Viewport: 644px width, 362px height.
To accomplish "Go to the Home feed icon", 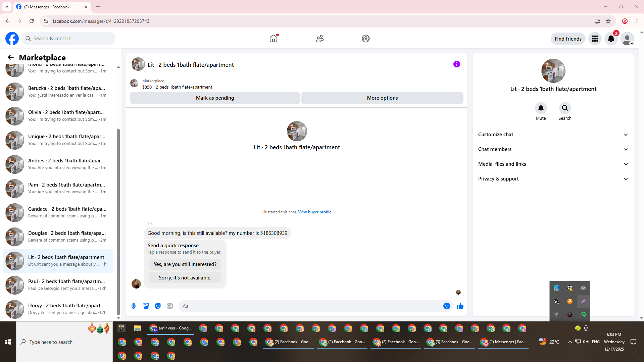I will click(x=274, y=39).
